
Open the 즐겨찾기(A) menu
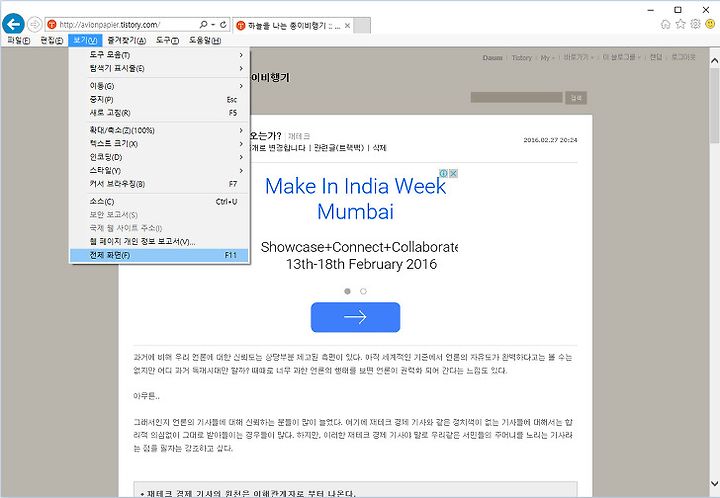[126, 40]
